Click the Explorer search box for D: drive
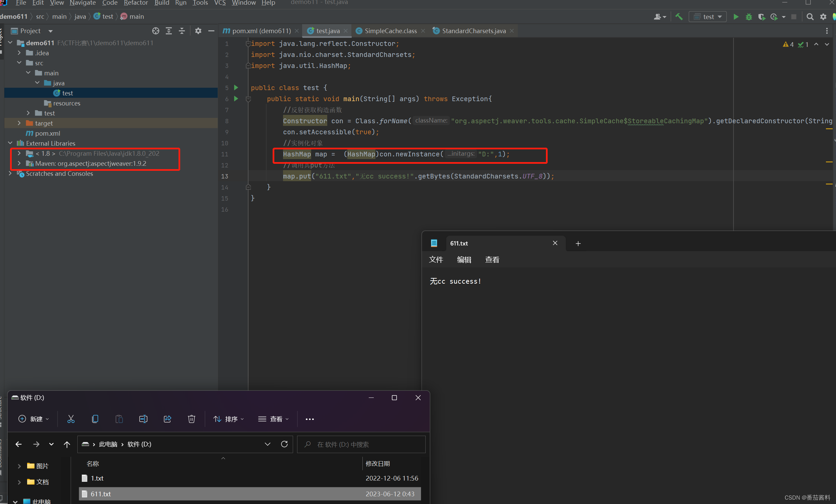Image resolution: width=836 pixels, height=504 pixels. pos(361,444)
